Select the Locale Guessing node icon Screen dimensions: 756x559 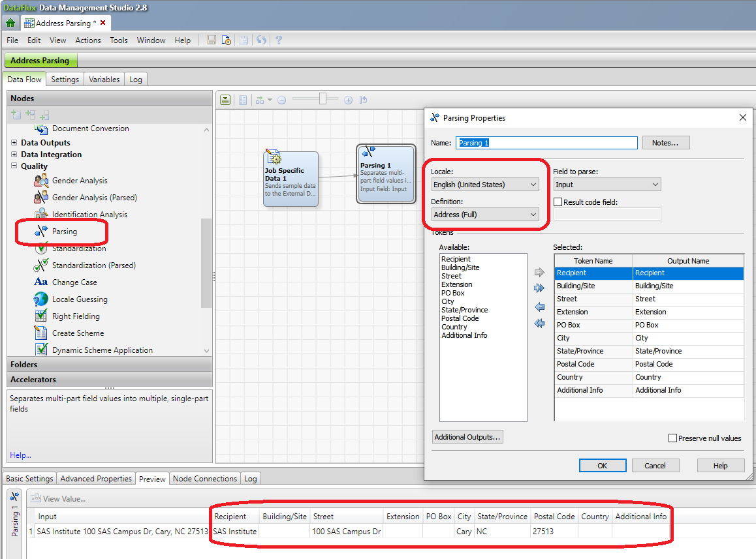pos(41,299)
